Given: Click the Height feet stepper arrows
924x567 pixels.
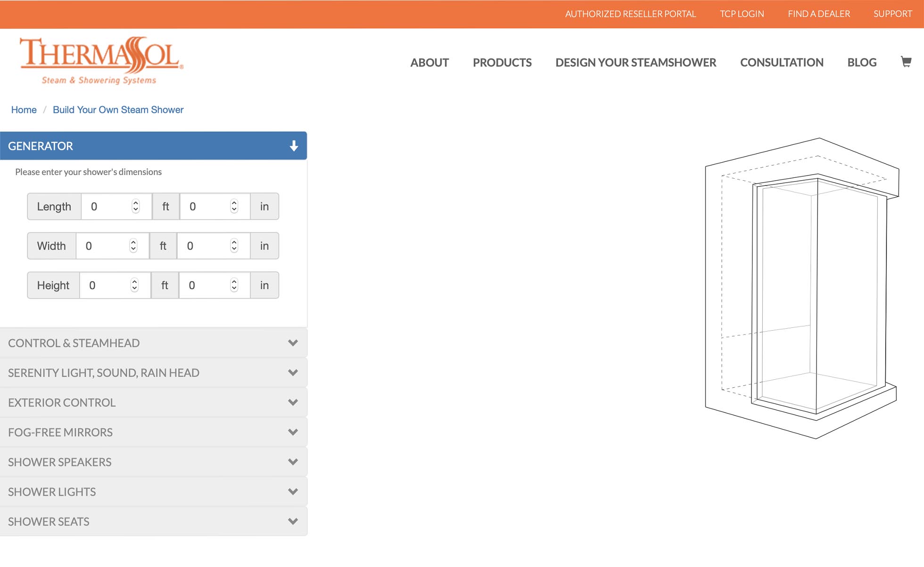Looking at the screenshot, I should tap(134, 285).
